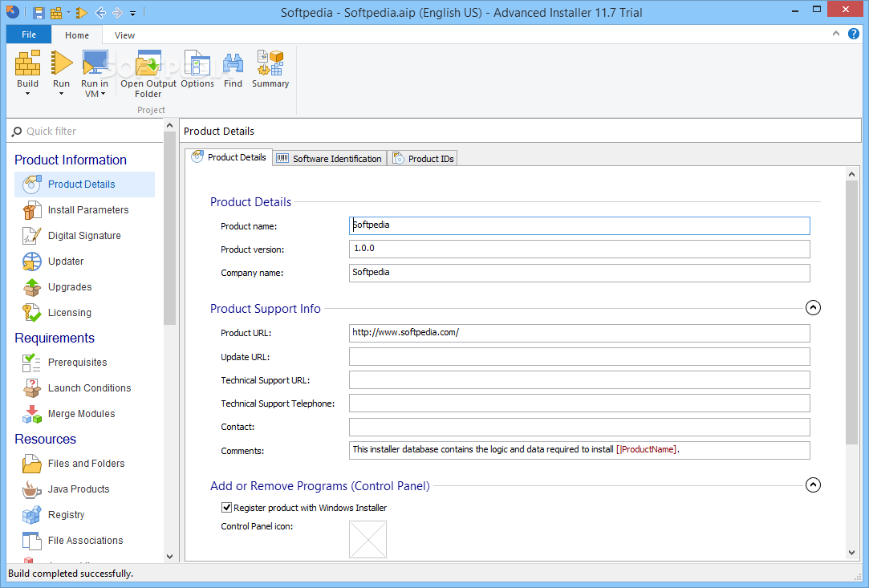The image size is (869, 588).
Task: Click the Control Panel icon placeholder
Action: 368,539
